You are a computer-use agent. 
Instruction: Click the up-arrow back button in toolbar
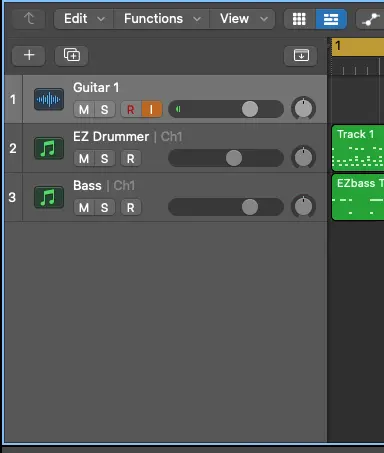point(29,19)
